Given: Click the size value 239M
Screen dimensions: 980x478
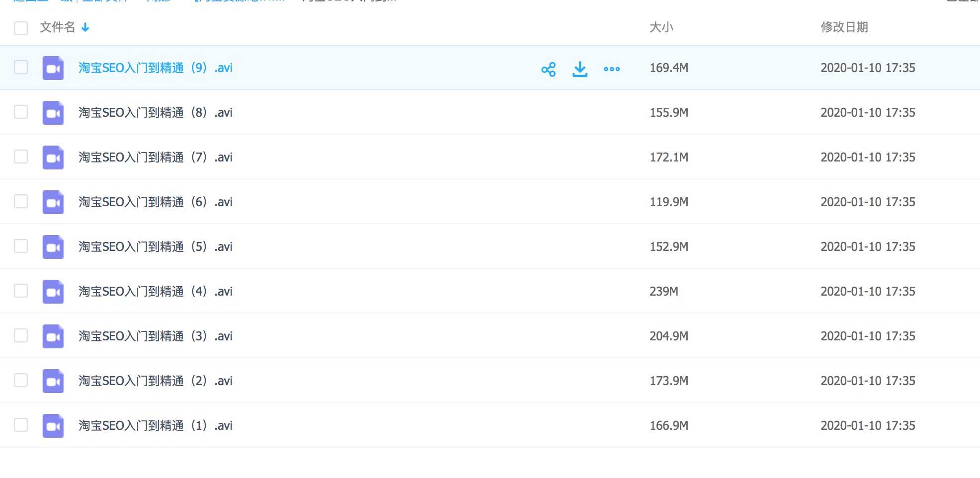Looking at the screenshot, I should [x=664, y=292].
